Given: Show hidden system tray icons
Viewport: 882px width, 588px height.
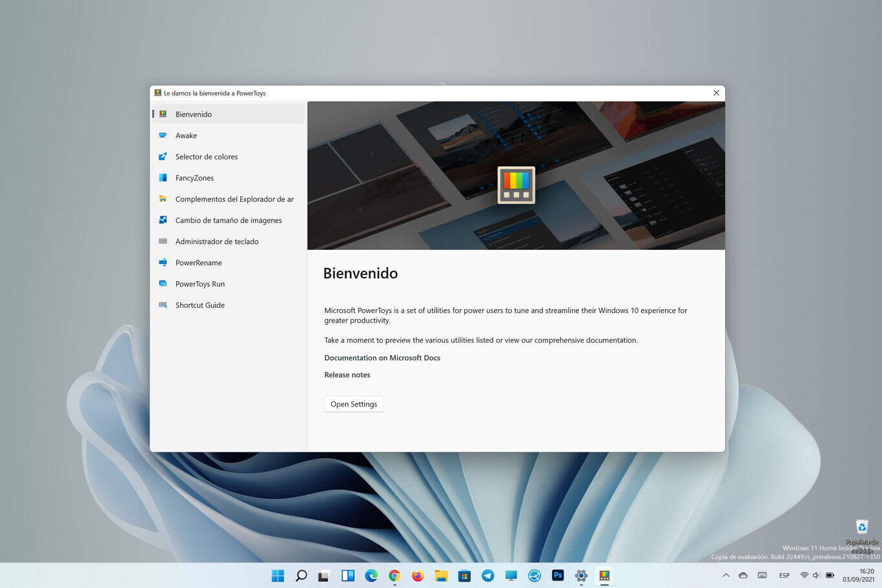Looking at the screenshot, I should (726, 575).
